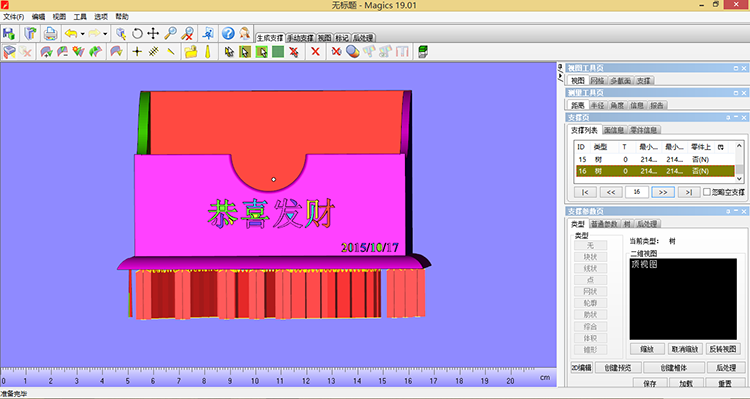Open the 普通参数 parameters tab
The height and width of the screenshot is (399, 750).
point(604,224)
